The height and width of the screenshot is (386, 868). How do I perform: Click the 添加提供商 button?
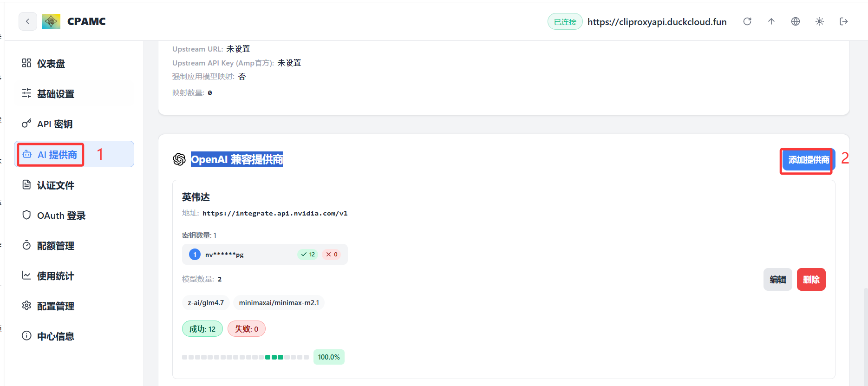(809, 160)
